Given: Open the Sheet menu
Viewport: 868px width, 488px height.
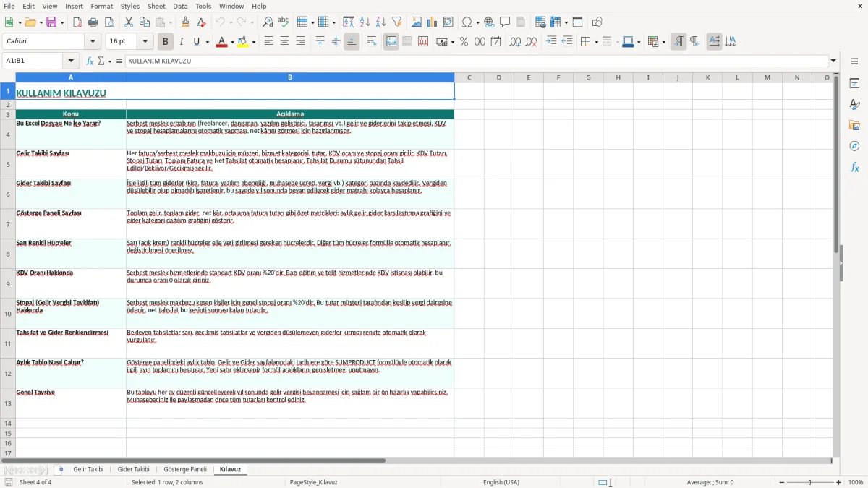Looking at the screenshot, I should tap(156, 6).
